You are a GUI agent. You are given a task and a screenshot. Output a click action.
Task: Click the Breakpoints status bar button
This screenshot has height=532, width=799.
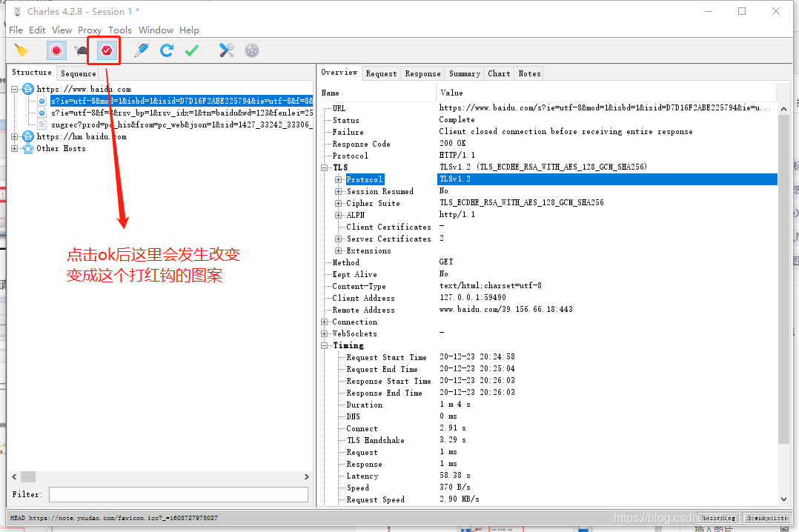[x=766, y=518]
